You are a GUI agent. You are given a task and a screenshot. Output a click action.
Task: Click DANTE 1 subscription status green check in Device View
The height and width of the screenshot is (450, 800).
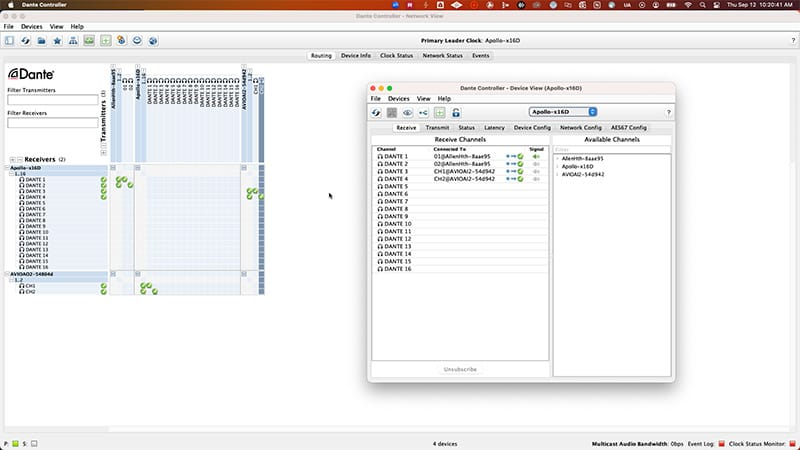pyautogui.click(x=520, y=157)
